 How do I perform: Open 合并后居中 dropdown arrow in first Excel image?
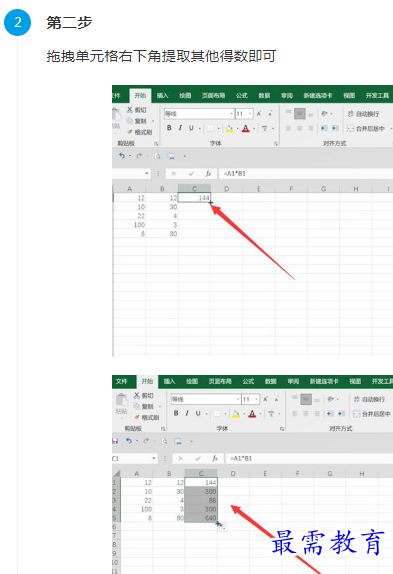click(x=390, y=128)
